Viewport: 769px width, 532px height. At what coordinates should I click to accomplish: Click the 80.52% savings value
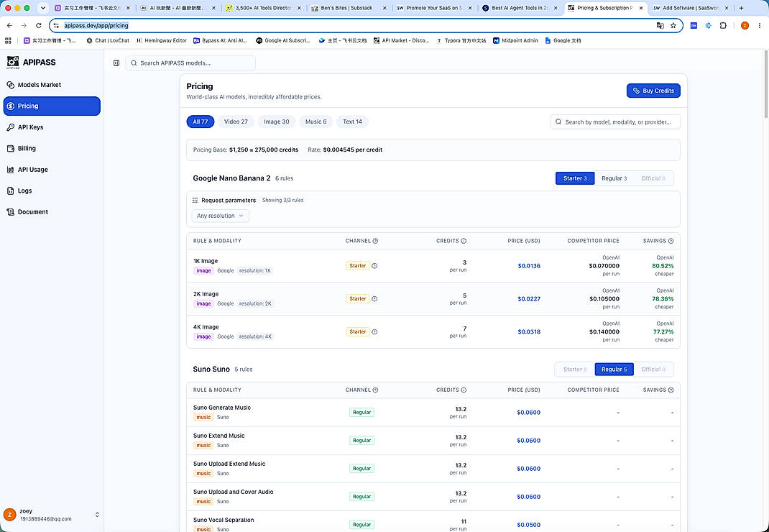pyautogui.click(x=663, y=266)
